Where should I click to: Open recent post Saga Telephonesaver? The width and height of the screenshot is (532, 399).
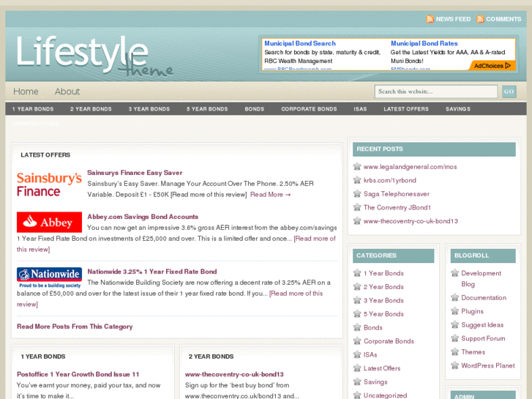[397, 194]
